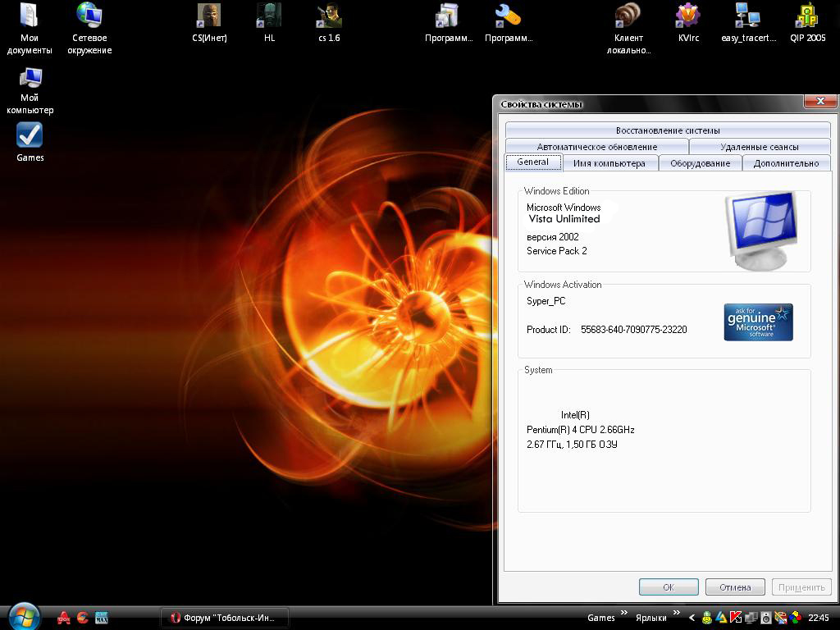The height and width of the screenshot is (630, 840).
Task: Launch QIP 2005 from the desktop
Action: 808,22
